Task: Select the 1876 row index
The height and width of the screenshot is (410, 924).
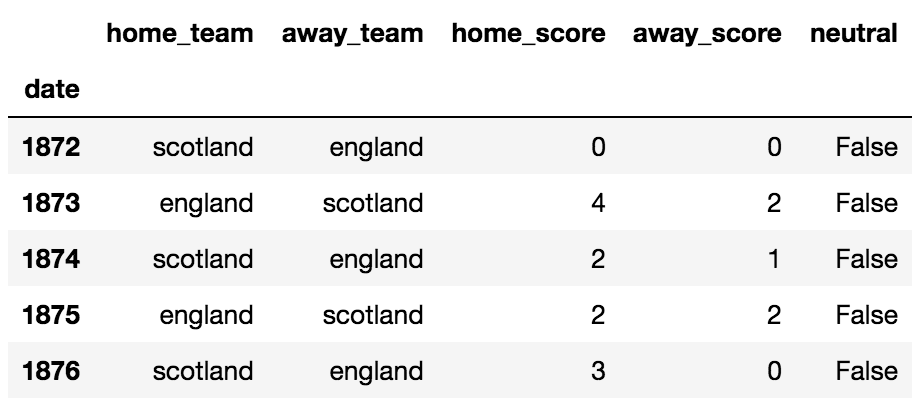Action: 51,372
